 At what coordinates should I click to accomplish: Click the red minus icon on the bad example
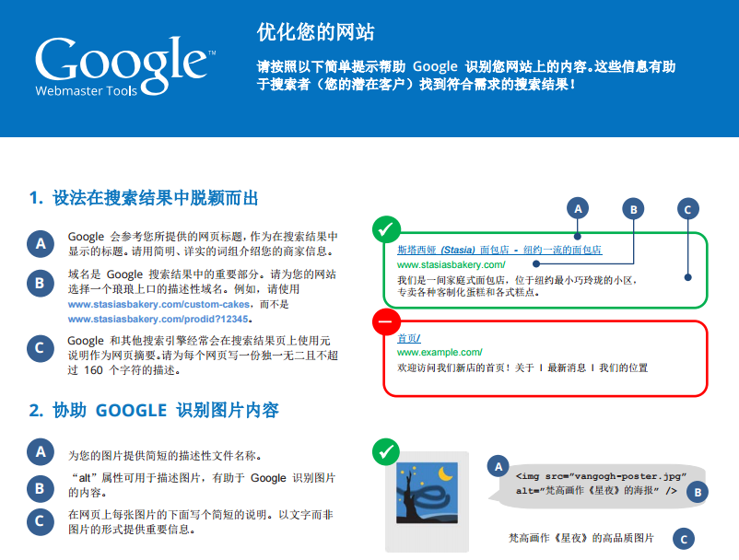[386, 321]
